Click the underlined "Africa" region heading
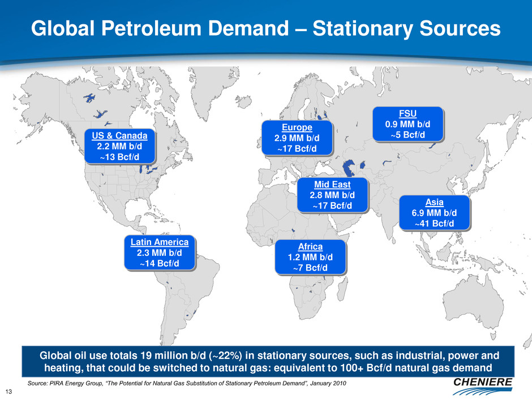Screen dimensions: 532x399 coord(309,246)
